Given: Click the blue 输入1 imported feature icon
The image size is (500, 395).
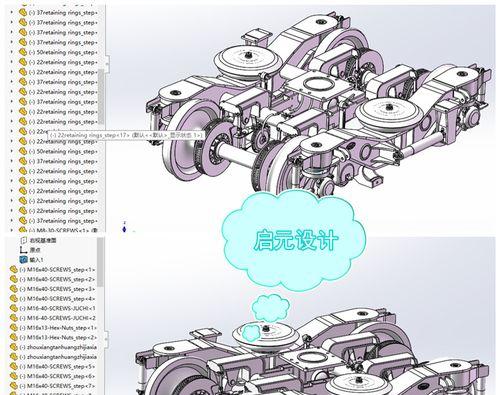Looking at the screenshot, I should [x=23, y=260].
